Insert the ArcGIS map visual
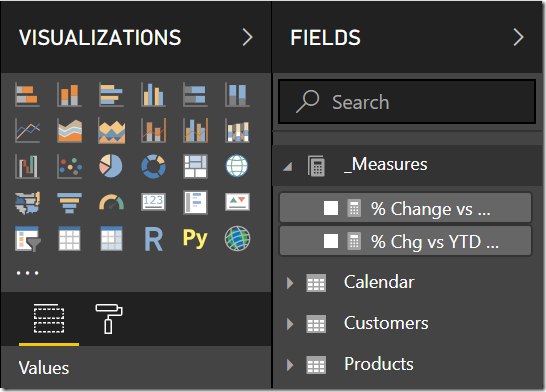 tap(237, 239)
